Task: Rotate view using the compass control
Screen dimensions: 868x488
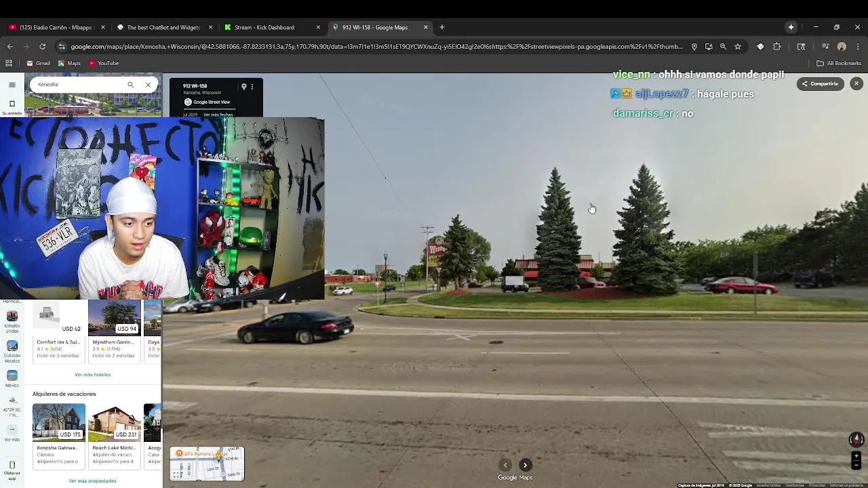Action: pyautogui.click(x=856, y=439)
